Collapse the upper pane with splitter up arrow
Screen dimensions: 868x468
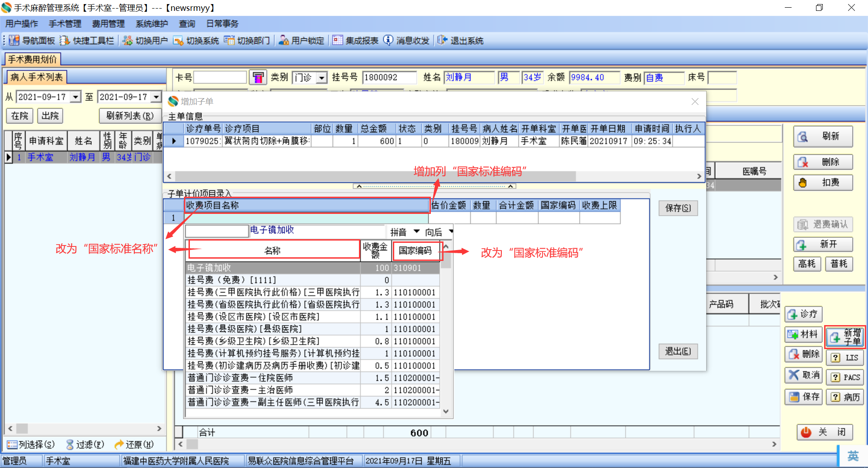click(359, 186)
